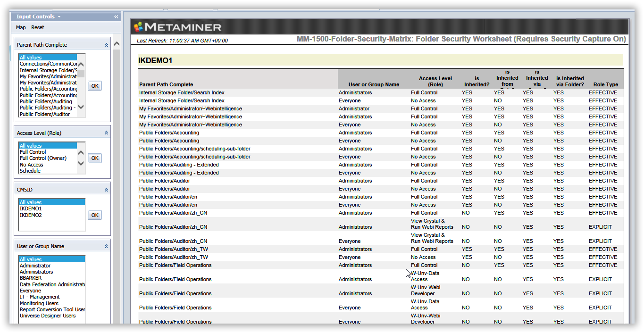Select 'Report Conversion Tool User' in the user list
The image size is (644, 333).
(x=52, y=309)
